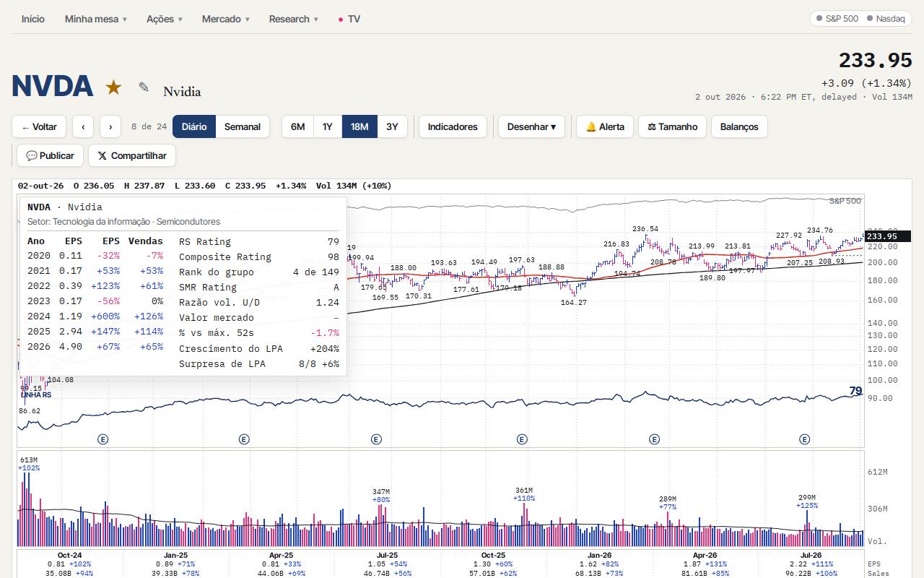
Task: Go to the previous chart with left arrow
Action: (83, 126)
